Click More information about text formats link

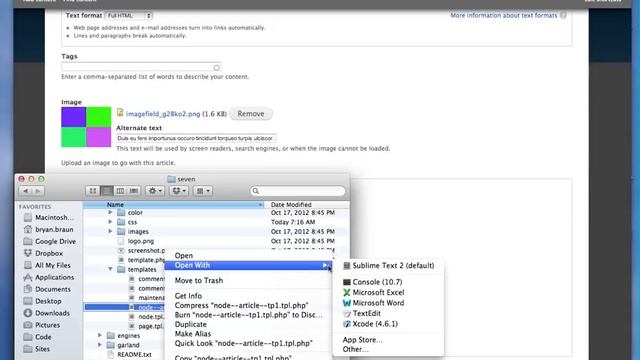504,15
